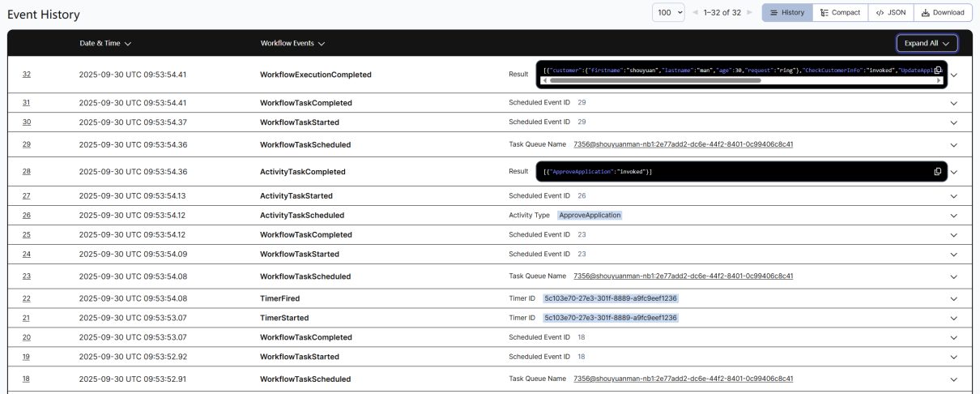Open the Expand All dropdown
Image resolution: width=980 pixels, height=394 pixels.
927,43
